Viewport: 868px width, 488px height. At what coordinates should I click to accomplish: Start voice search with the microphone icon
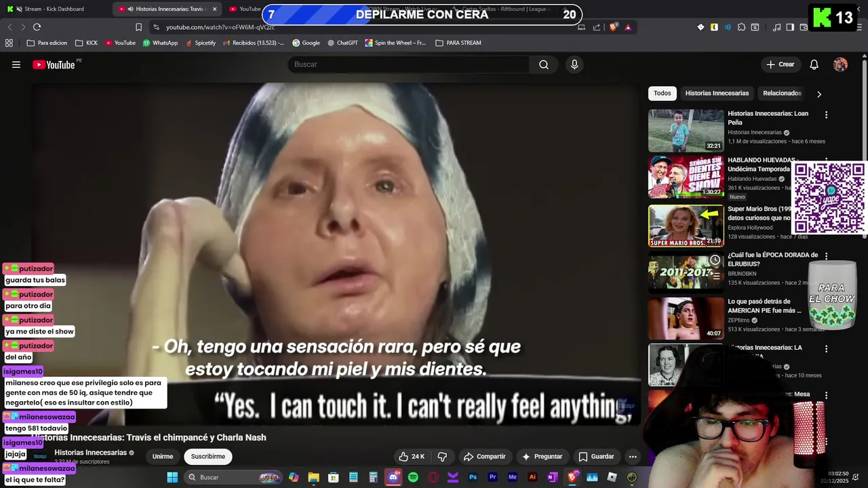574,64
